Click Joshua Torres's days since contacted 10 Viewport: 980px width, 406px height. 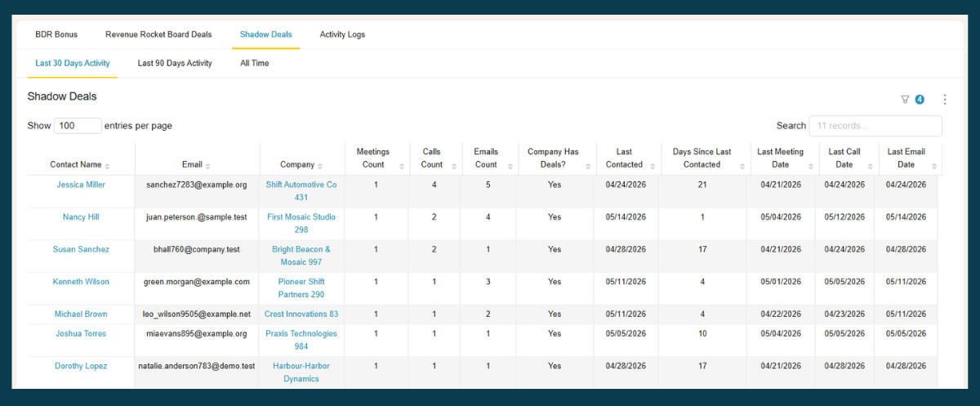[702, 333]
